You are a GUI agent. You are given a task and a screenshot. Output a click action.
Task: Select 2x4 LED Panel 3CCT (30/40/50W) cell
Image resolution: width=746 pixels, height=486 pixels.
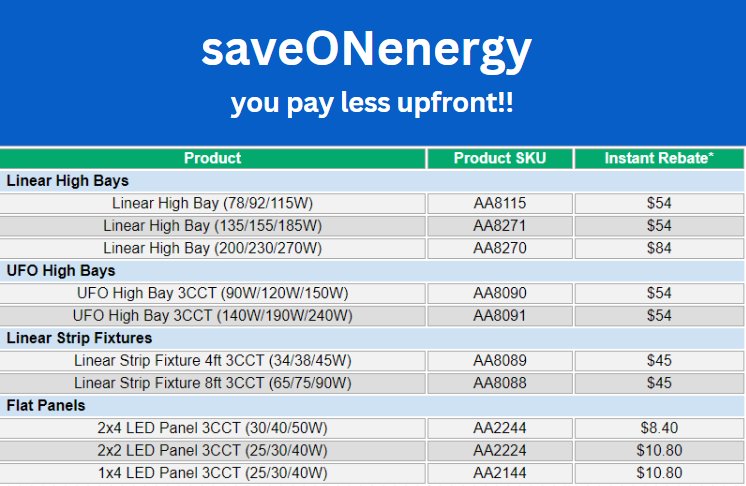pos(213,428)
